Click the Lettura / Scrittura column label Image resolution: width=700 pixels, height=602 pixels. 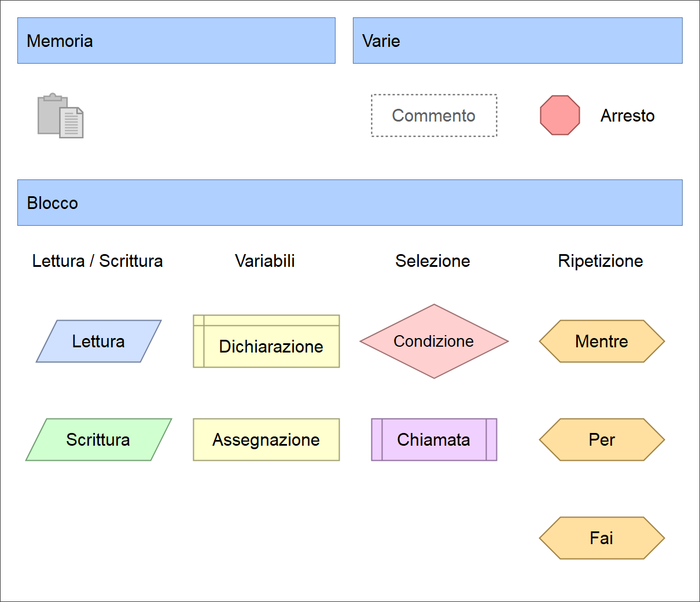coord(97,261)
